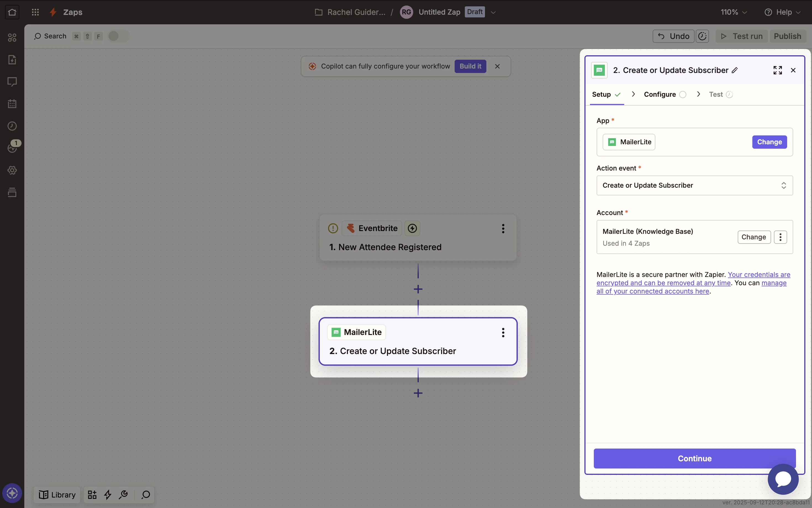
Task: Open the chat support bubble
Action: pos(783,479)
